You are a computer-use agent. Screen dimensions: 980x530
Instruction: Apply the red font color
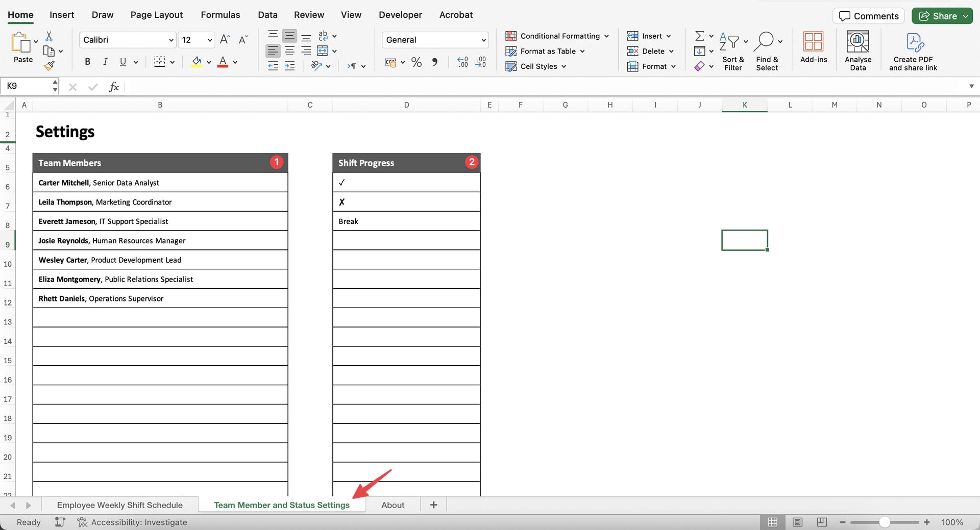click(223, 62)
